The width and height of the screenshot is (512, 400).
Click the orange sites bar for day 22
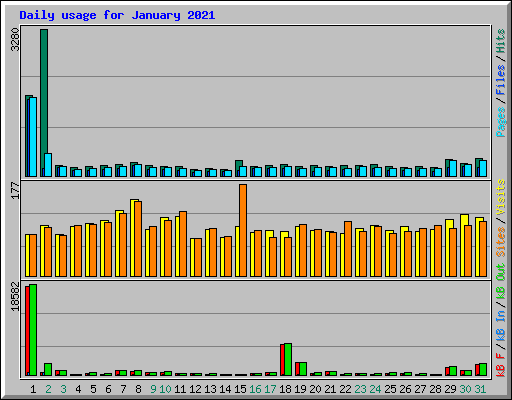pos(348,249)
